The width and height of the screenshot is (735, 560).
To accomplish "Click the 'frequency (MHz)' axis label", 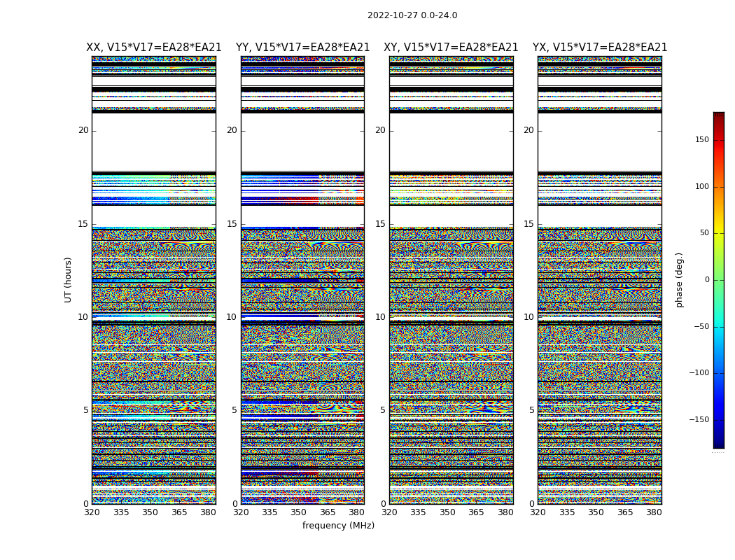I will (338, 525).
